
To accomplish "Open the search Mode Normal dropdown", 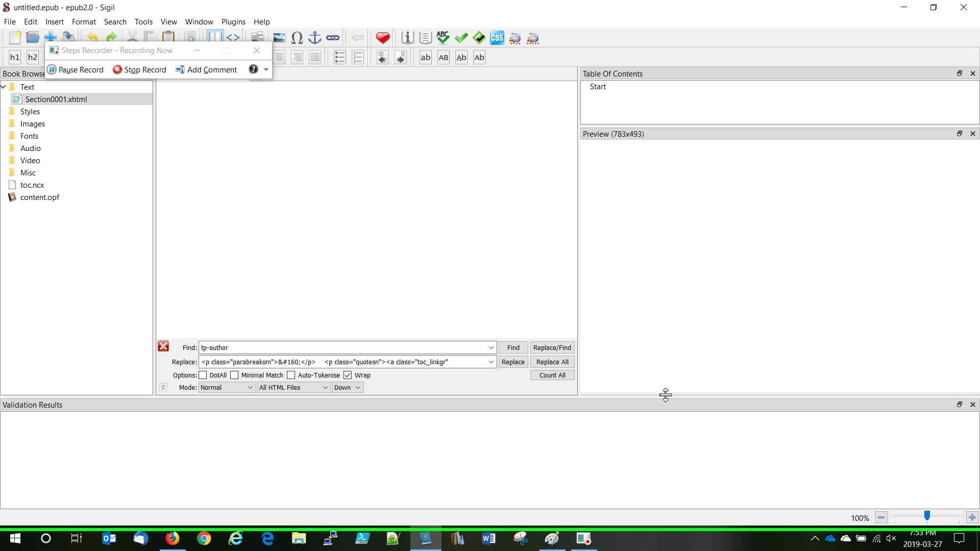I will tap(227, 387).
